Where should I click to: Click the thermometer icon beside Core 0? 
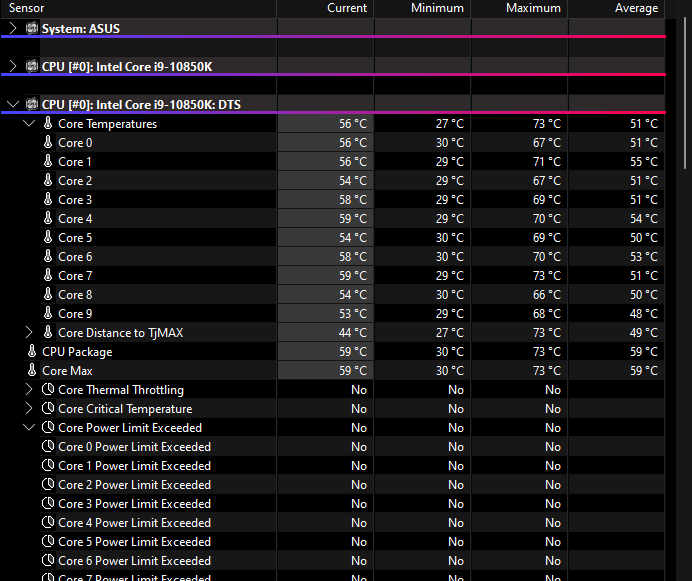click(x=48, y=143)
